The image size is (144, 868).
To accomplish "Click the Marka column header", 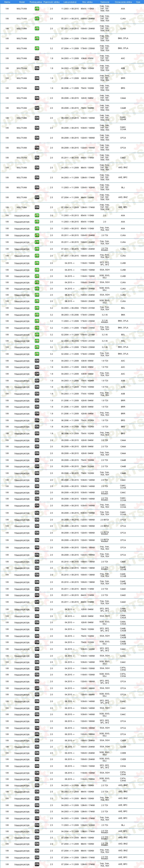I will coord(7,2).
